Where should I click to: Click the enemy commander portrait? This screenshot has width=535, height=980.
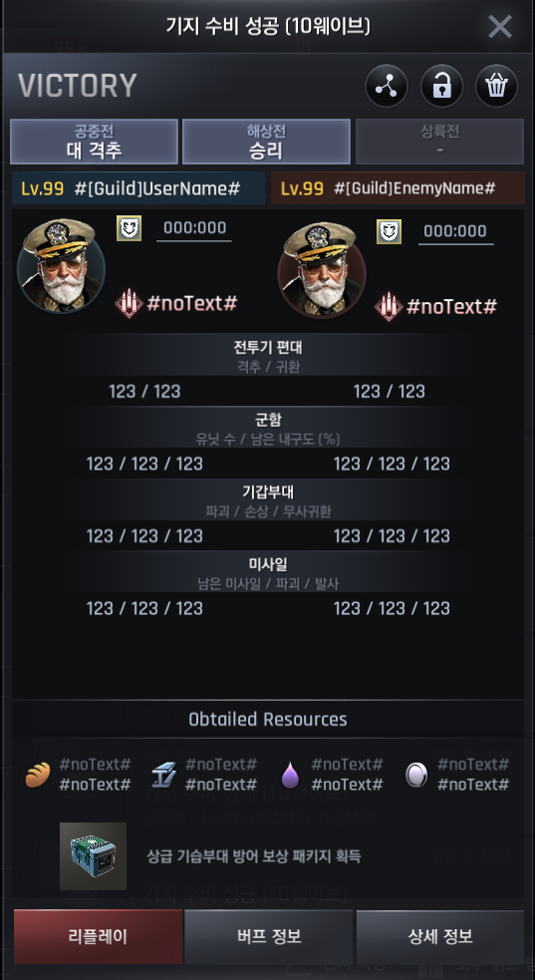coord(321,269)
